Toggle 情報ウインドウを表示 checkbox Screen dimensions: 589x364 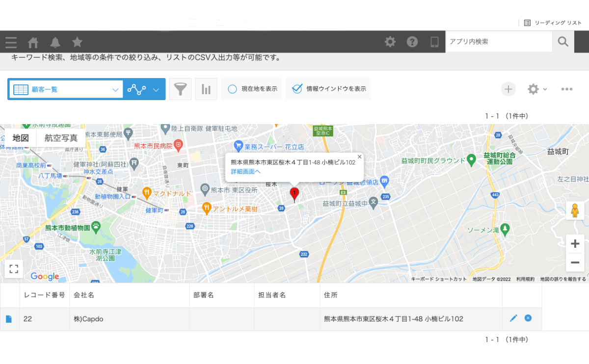pos(328,89)
